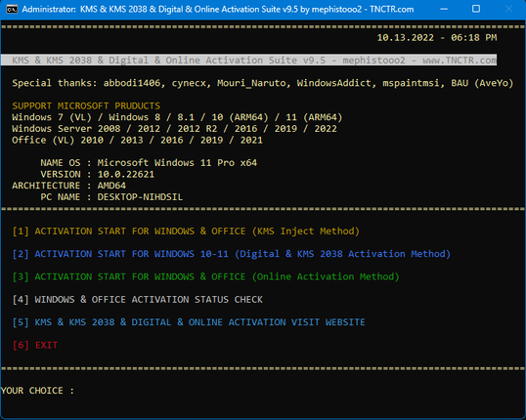The image size is (526, 420).
Task: Click 'NAME OS : Microsoft Windows 11 Pro x64'
Action: click(149, 163)
